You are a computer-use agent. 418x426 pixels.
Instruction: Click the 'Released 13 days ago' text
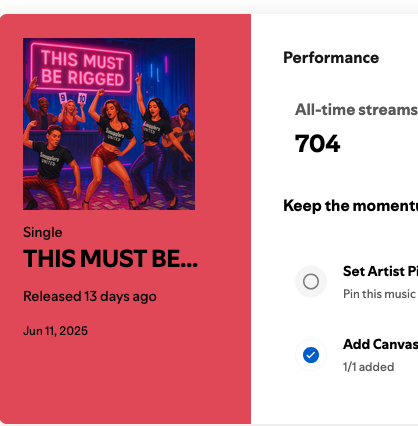coord(90,296)
